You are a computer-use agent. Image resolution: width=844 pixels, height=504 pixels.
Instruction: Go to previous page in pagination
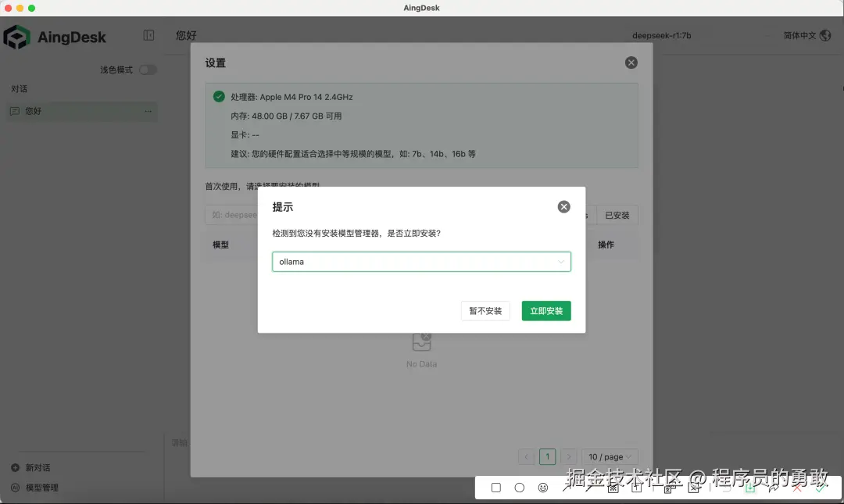click(x=527, y=456)
